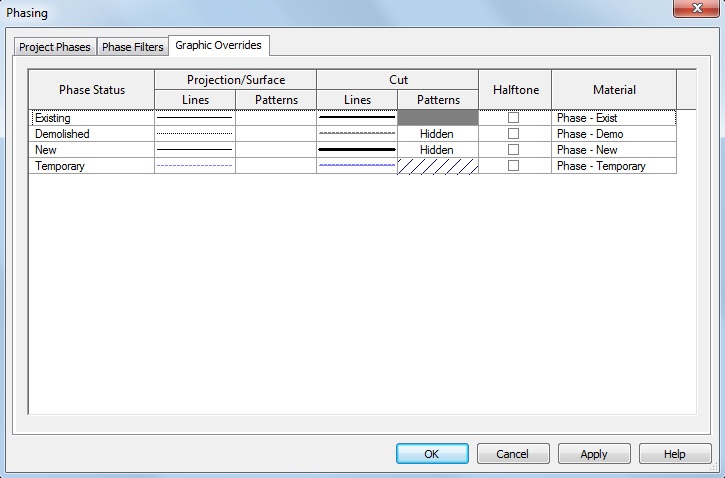Edit dotted Projection Lines for Demolished
Viewport: 725px width, 478px height.
pyautogui.click(x=195, y=134)
